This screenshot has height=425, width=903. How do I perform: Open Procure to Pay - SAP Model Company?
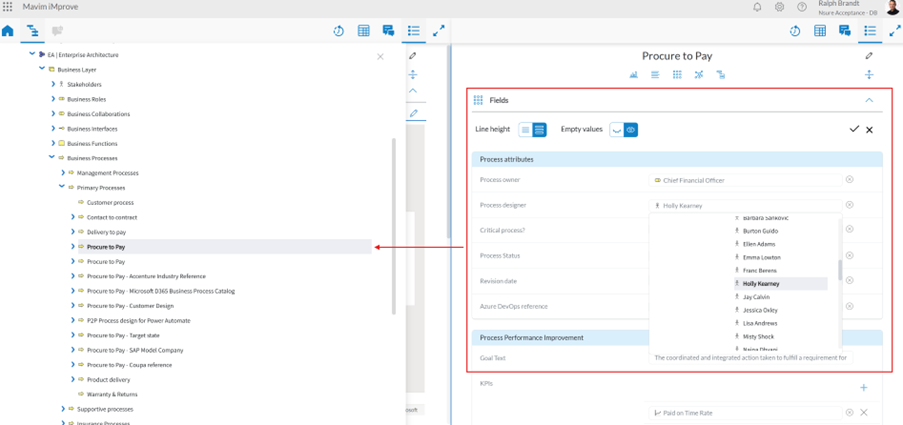click(135, 350)
